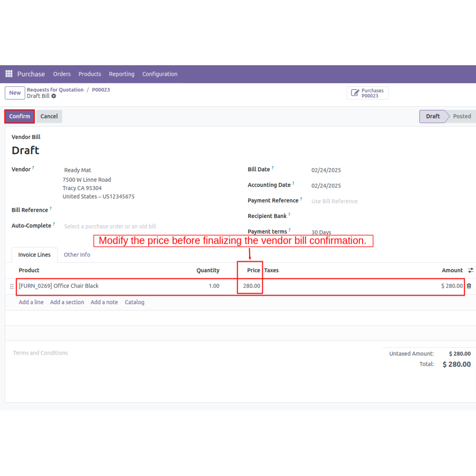Edit the Quantity cell showing 1.00
The width and height of the screenshot is (476, 476).
click(x=214, y=286)
